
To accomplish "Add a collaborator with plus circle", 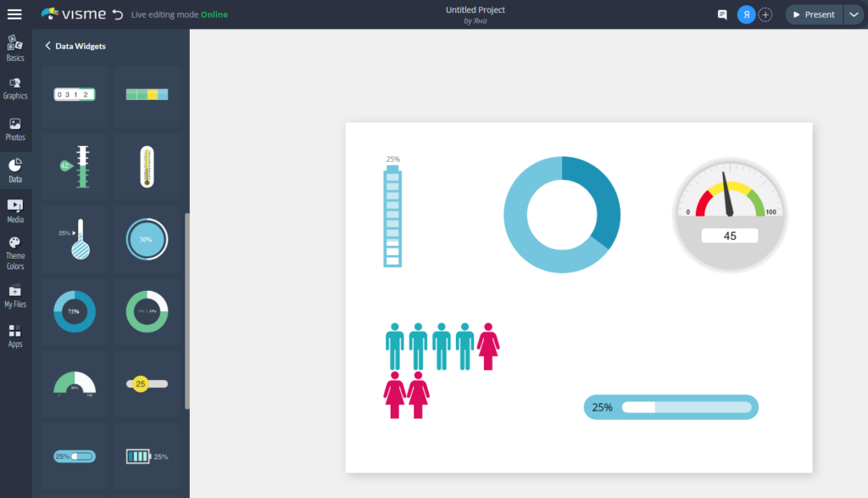I will 765,14.
